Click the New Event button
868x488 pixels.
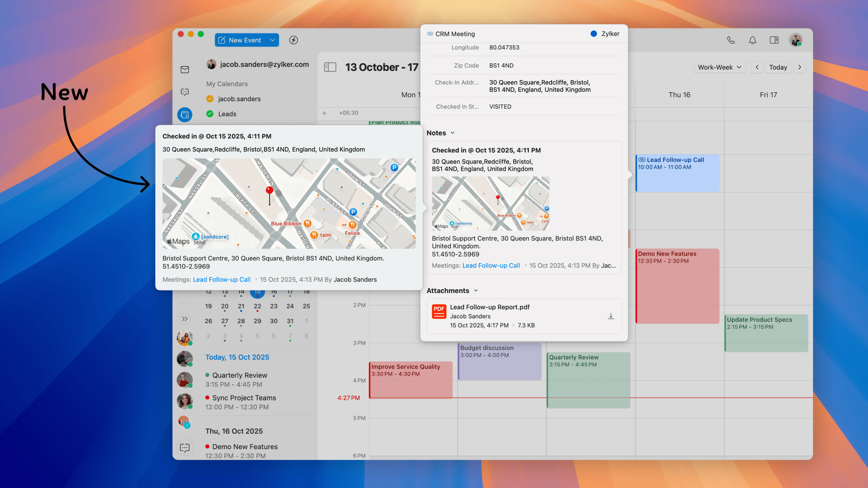point(241,40)
